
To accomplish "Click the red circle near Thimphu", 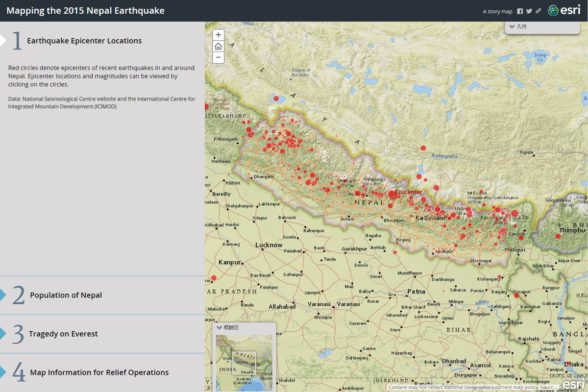I will 558,236.
